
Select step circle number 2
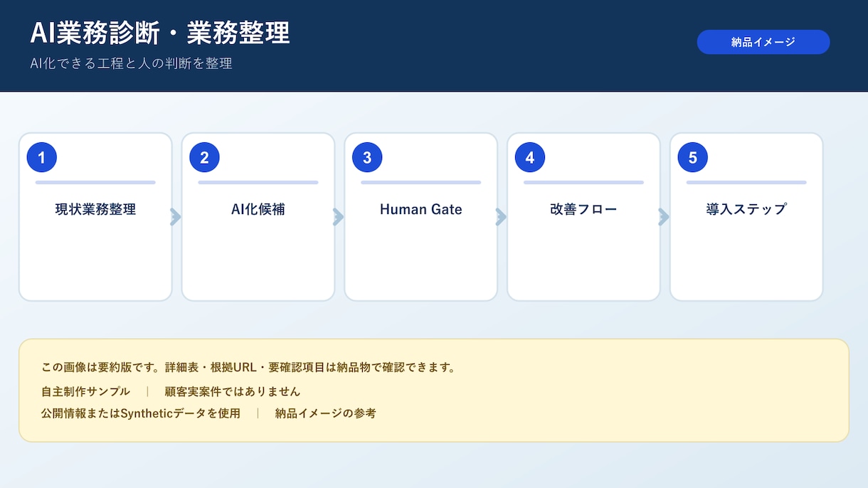(x=204, y=158)
